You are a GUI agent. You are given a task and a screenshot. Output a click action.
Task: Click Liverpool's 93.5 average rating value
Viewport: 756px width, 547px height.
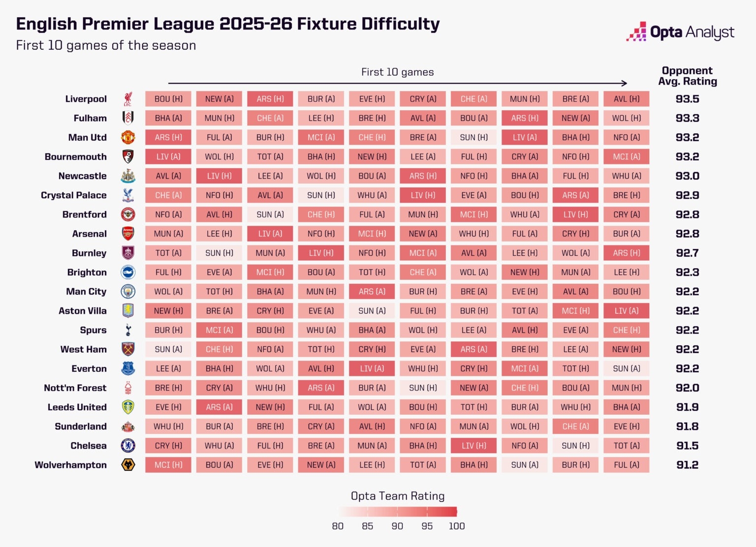687,99
